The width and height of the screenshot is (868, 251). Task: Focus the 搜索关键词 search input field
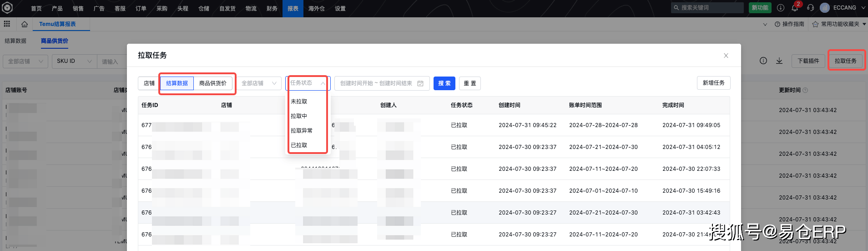point(710,8)
